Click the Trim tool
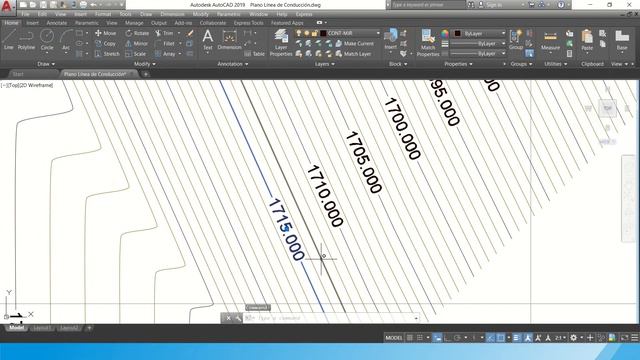This screenshot has width=640, height=360. point(164,33)
